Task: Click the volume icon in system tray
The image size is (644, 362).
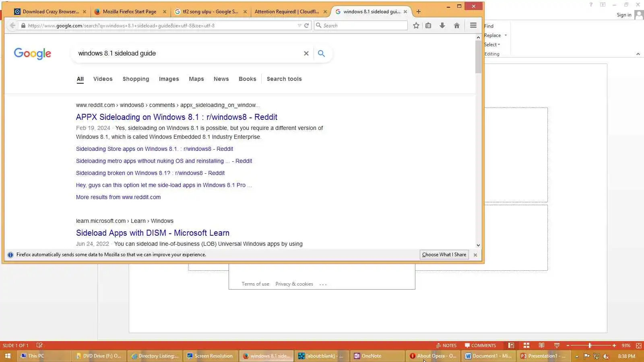Action: pyautogui.click(x=606, y=356)
